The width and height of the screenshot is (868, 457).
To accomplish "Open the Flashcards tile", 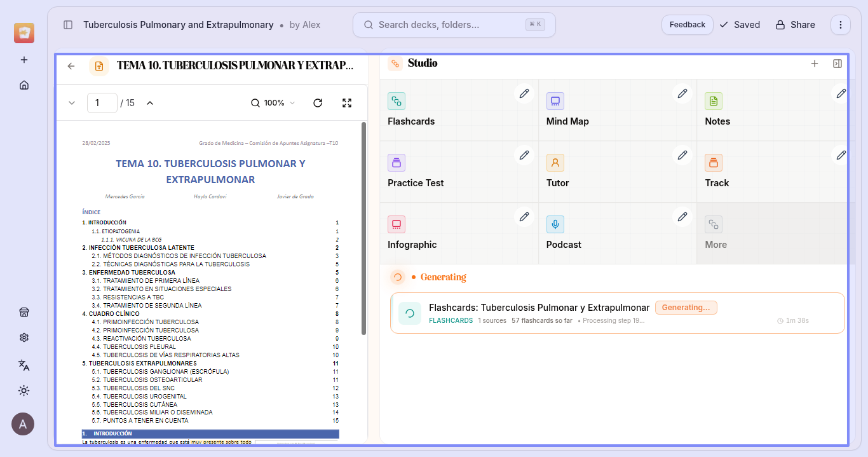I will pos(459,110).
